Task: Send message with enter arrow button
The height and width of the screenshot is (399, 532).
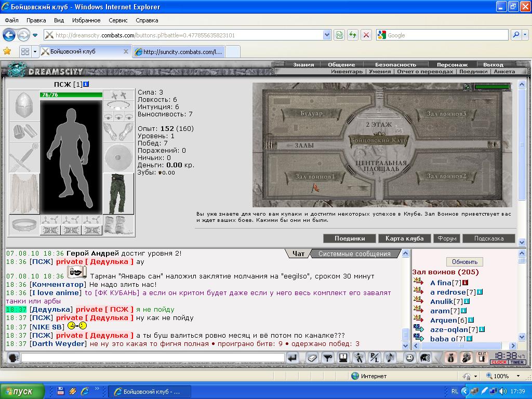Action: click(292, 358)
